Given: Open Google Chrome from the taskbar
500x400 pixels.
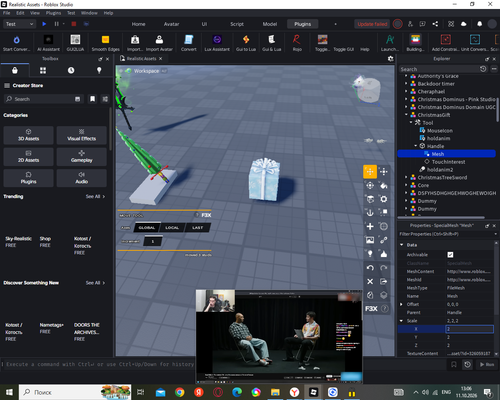Looking at the screenshot, I should 180,392.
